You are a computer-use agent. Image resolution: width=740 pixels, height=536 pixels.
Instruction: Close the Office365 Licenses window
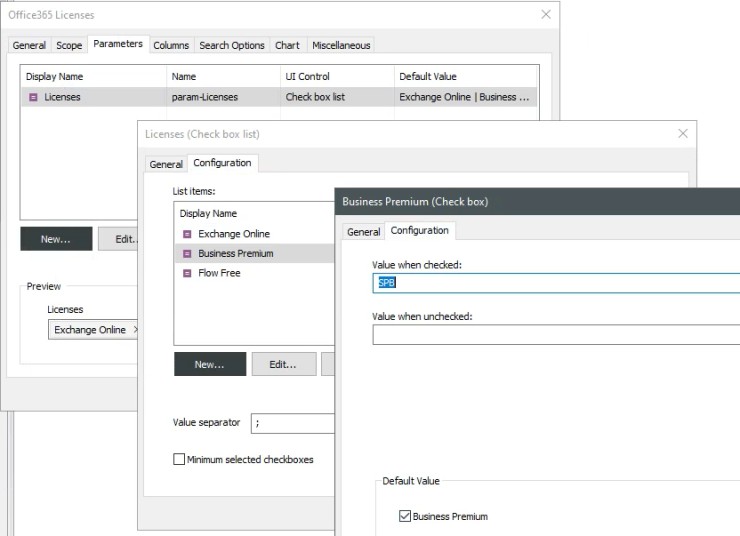pyautogui.click(x=546, y=15)
